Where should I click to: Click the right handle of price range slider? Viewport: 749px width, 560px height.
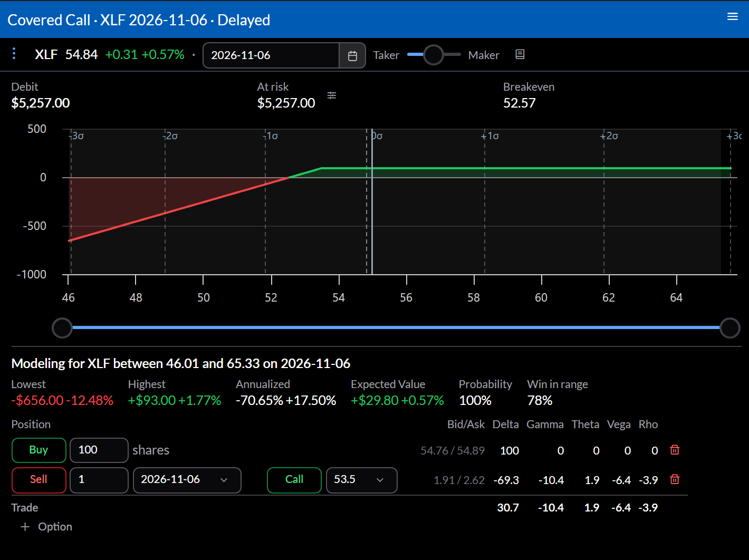[x=730, y=328]
